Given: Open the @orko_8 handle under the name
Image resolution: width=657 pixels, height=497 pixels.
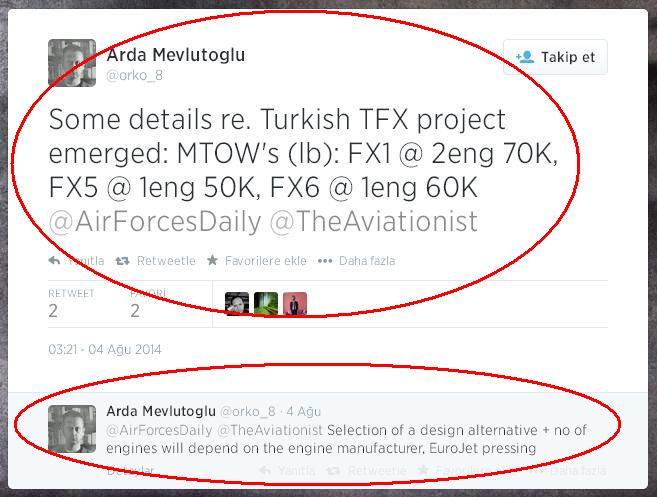Looking at the screenshot, I should (134, 76).
